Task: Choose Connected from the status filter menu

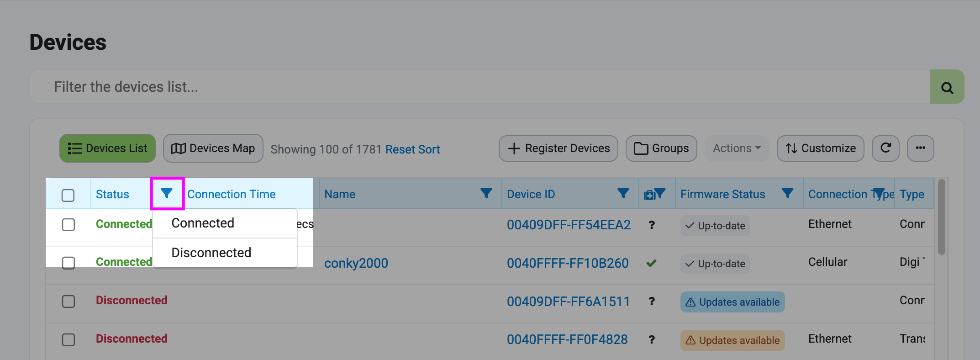Action: (203, 223)
